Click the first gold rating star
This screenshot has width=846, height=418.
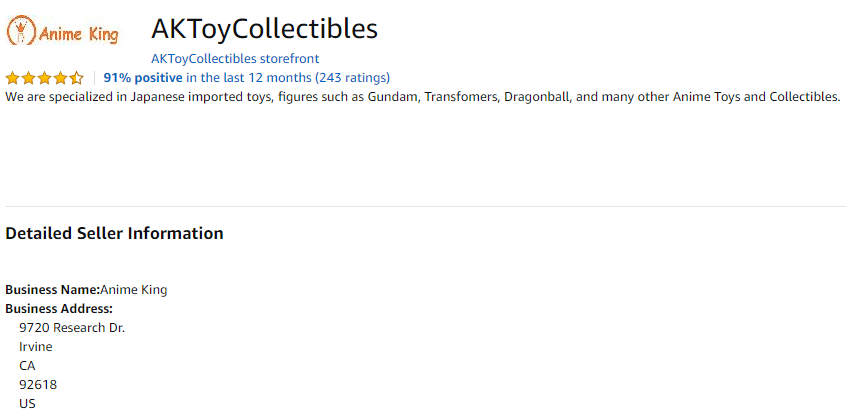pos(12,78)
